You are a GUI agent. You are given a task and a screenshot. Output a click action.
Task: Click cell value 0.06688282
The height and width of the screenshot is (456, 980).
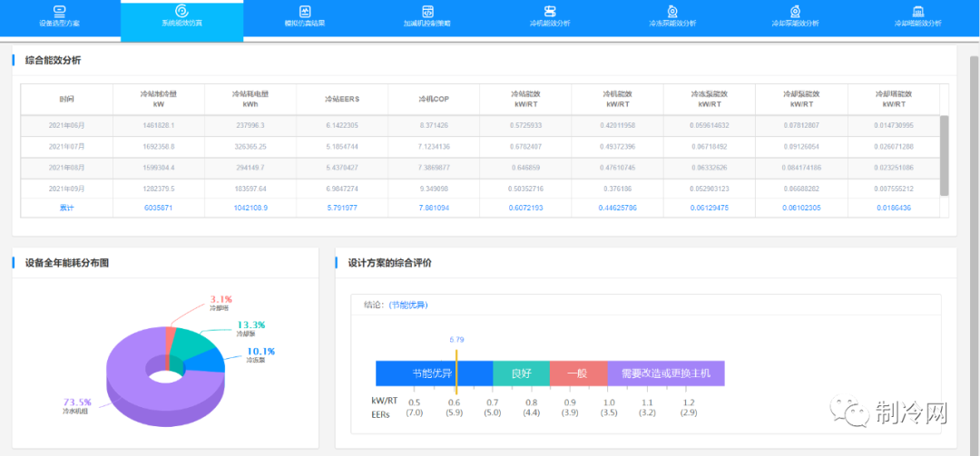click(801, 189)
